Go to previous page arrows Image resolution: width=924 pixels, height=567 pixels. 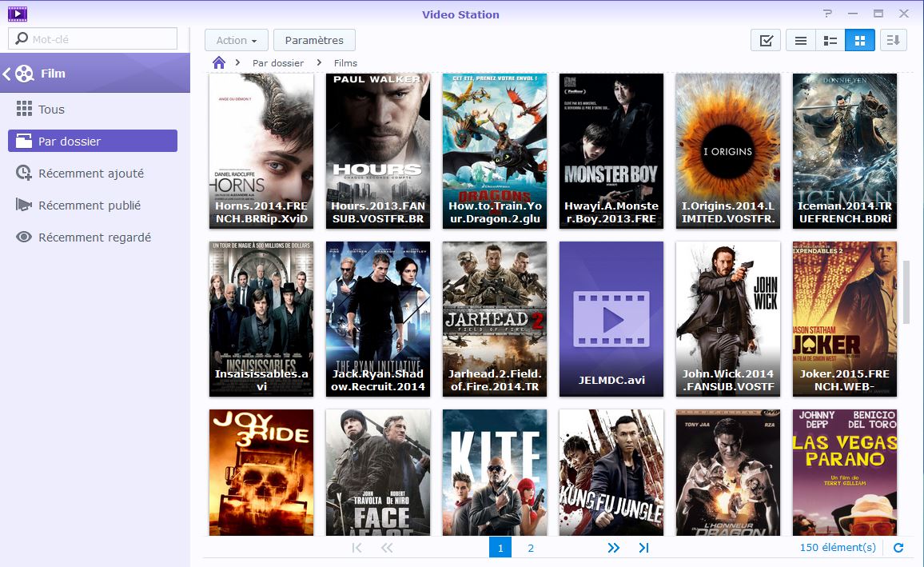[x=387, y=548]
